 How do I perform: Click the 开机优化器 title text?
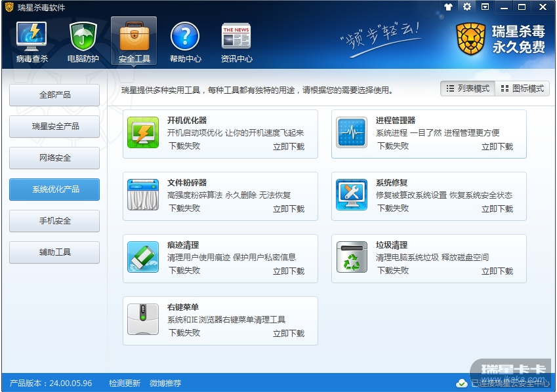point(187,121)
